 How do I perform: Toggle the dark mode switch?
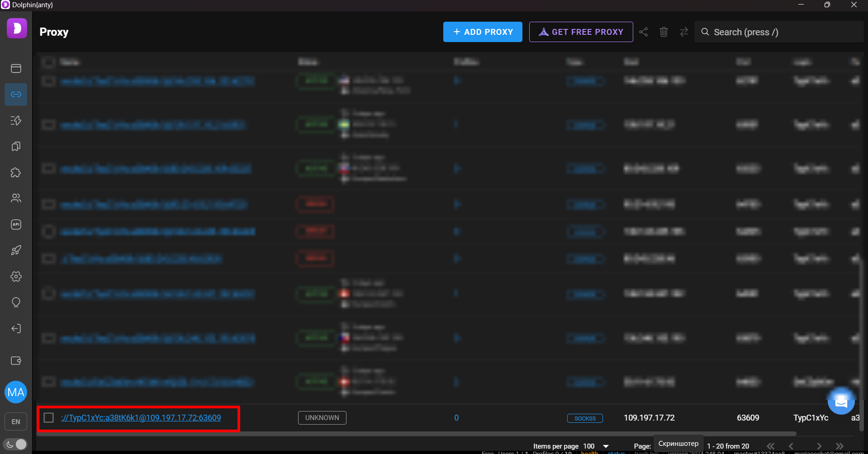[x=16, y=444]
